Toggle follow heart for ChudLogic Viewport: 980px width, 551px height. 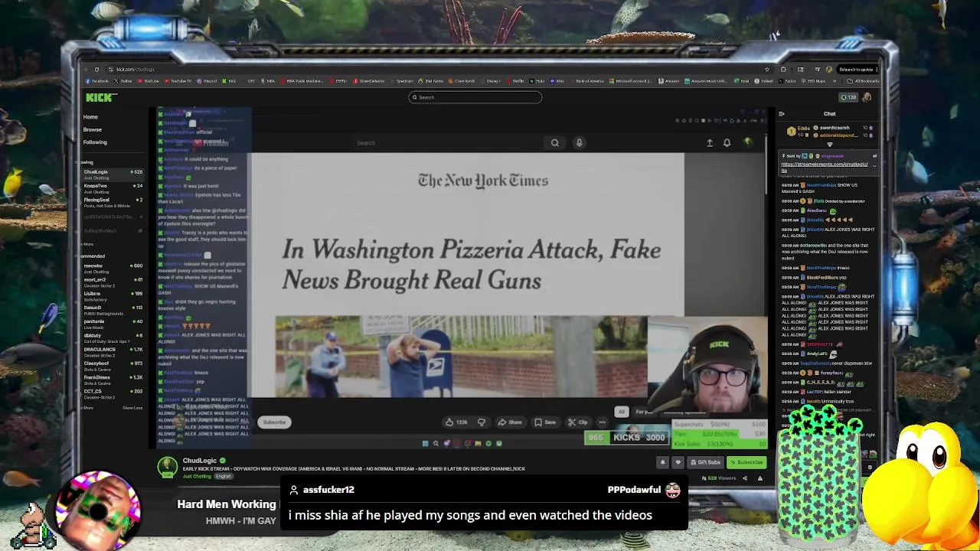tap(678, 462)
